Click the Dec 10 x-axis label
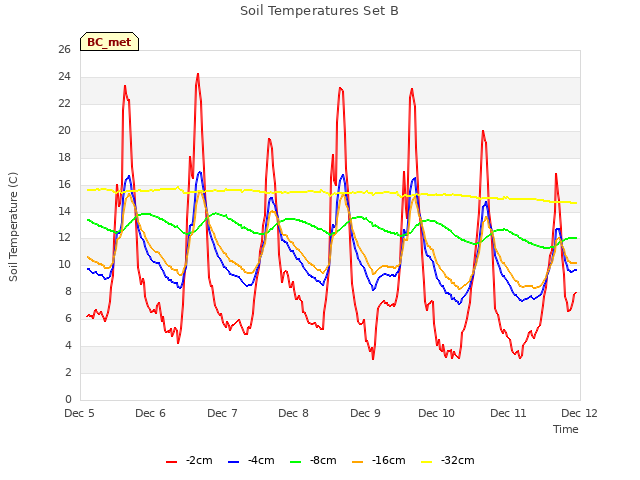 click(436, 413)
